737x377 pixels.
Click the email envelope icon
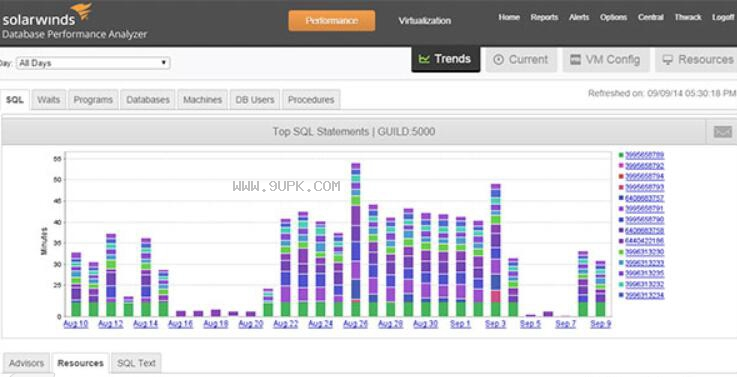[722, 132]
